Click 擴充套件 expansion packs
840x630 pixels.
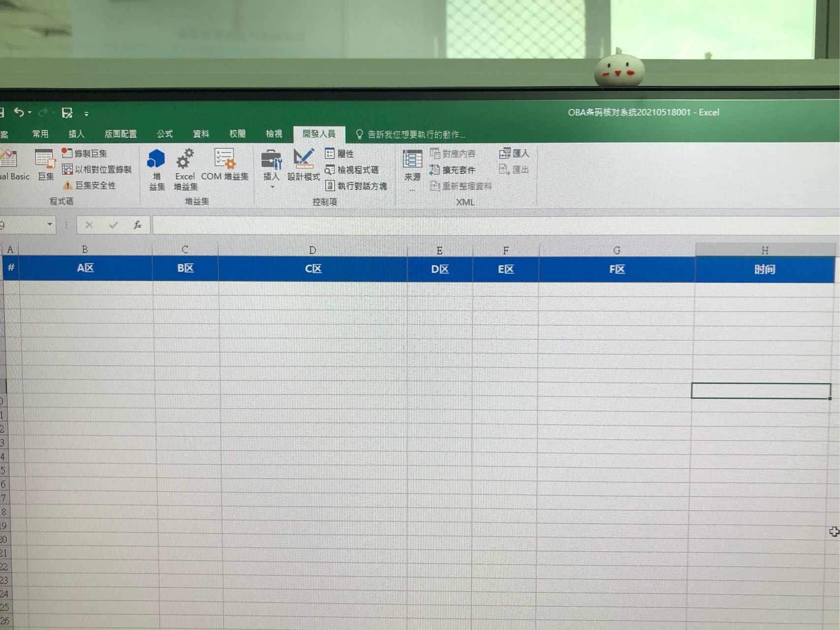(x=453, y=170)
